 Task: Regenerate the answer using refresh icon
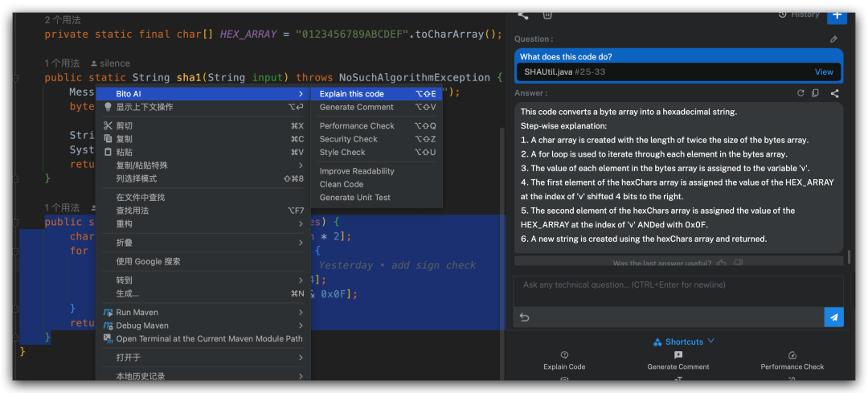(x=800, y=93)
